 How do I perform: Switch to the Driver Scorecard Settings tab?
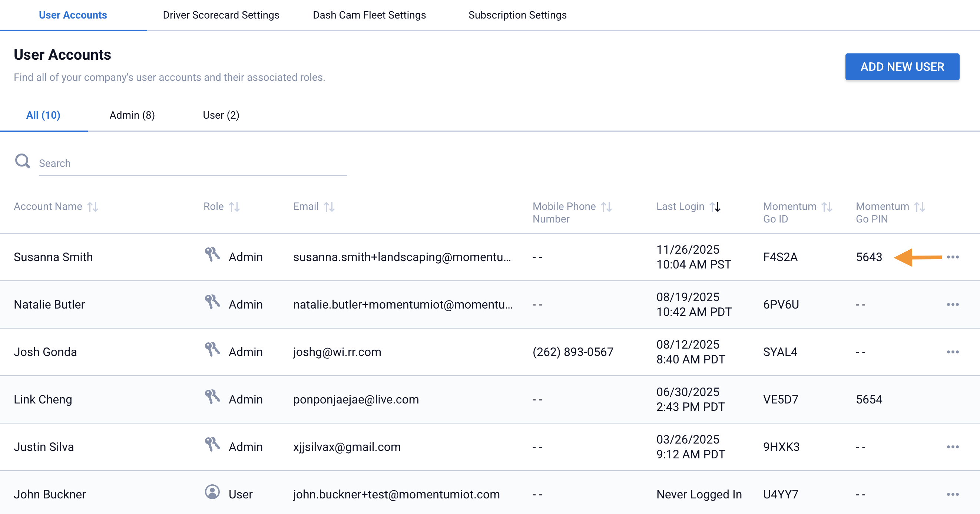tap(221, 15)
